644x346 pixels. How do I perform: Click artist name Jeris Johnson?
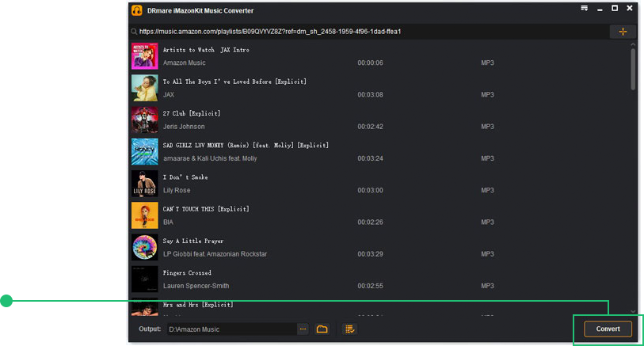184,127
